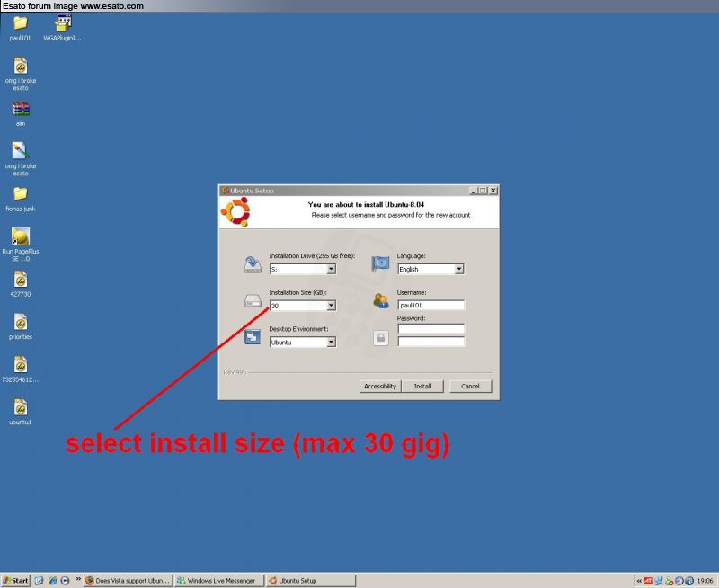
Task: Click the ATI tray icon
Action: [648, 581]
